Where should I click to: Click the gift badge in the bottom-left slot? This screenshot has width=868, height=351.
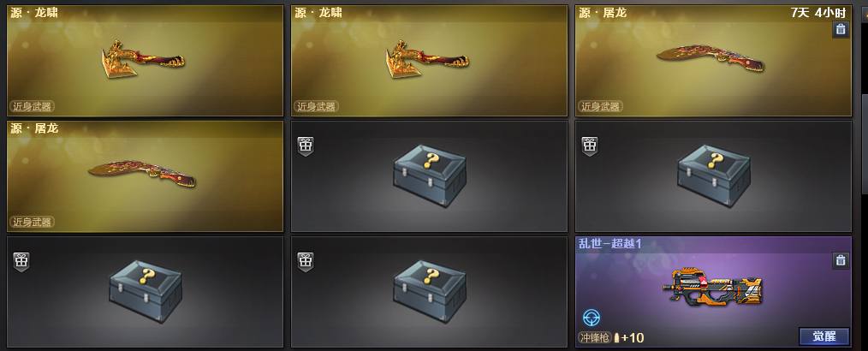pyautogui.click(x=21, y=262)
